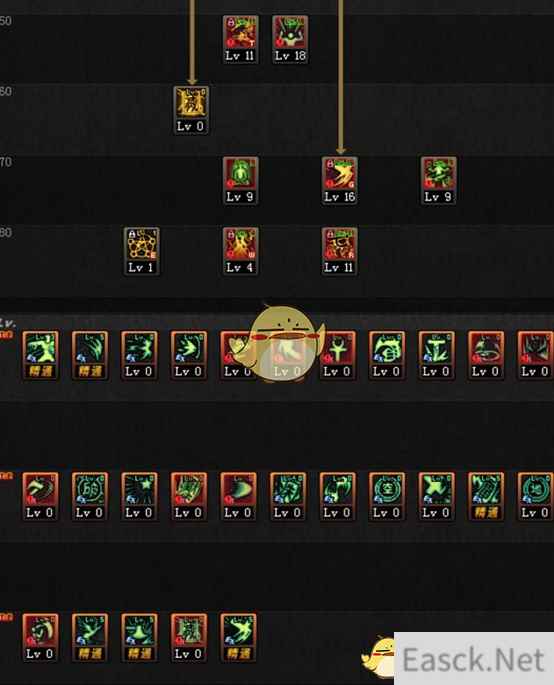Image resolution: width=554 pixels, height=685 pixels.
Task: Choose the golden star-circle Lv 1 skill
Action: coord(142,251)
